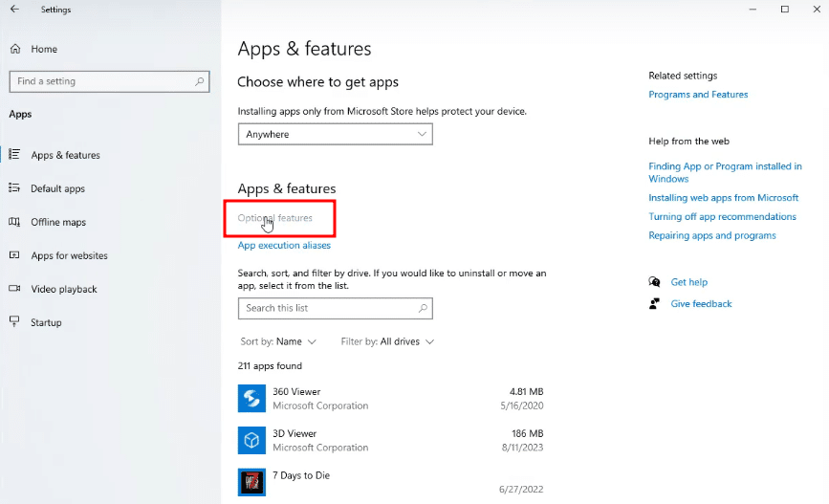The image size is (829, 504).
Task: Click the magnifier in Search this list
Action: [x=423, y=308]
